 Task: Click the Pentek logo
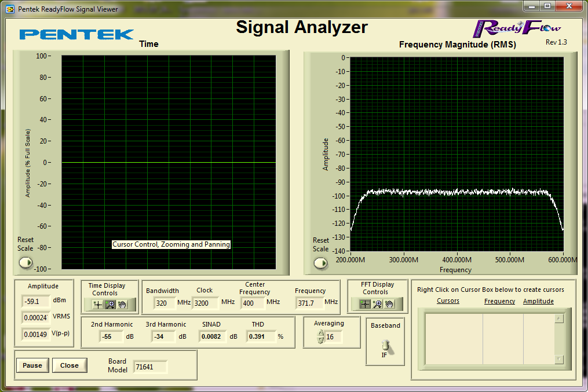click(x=76, y=34)
